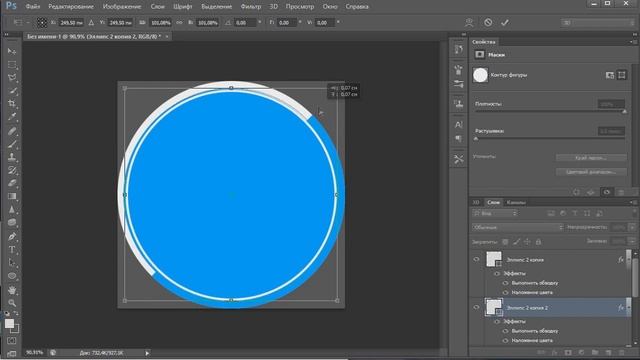
Task: Select the Eraser tool
Action: click(12, 183)
